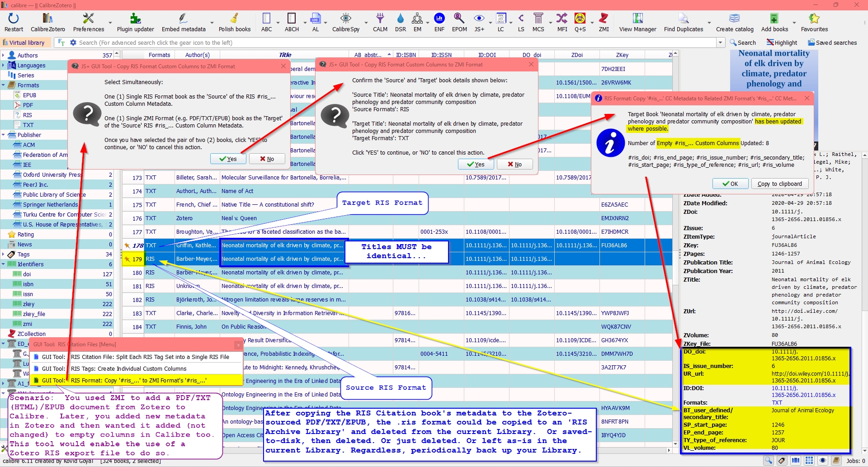
Task: Open Favourites menu icon
Action: click(814, 19)
